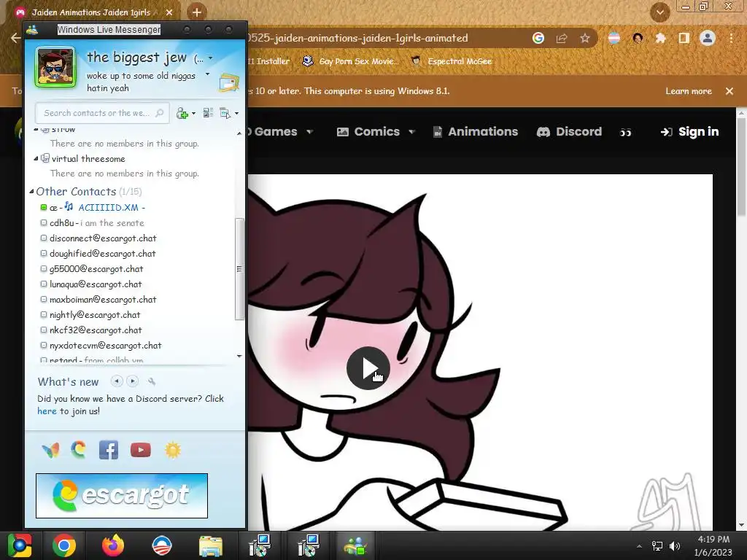Open the Windows Start button
Screen dimensions: 747x560
20,545
